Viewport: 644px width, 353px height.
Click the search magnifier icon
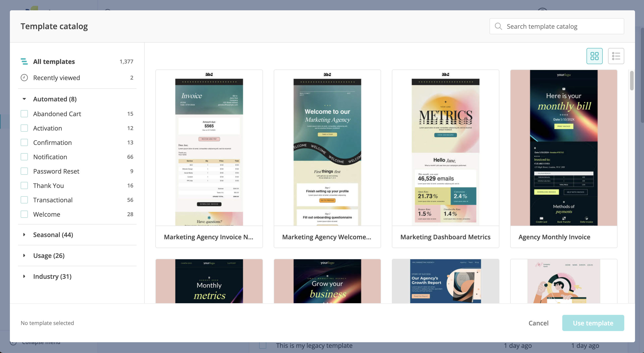coord(498,26)
